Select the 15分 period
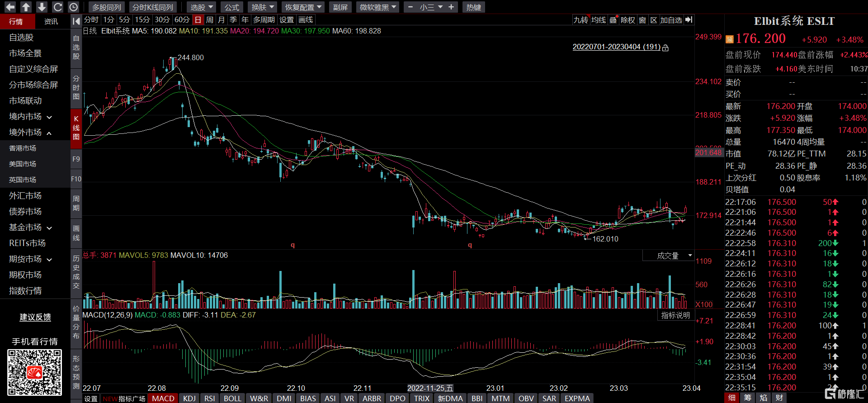Viewport: 868px width, 403px height. (142, 20)
